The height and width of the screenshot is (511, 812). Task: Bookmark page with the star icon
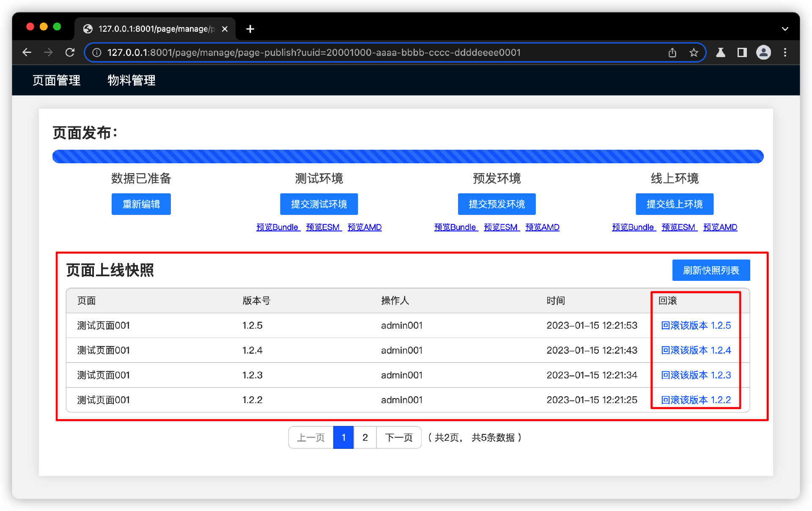pos(694,52)
